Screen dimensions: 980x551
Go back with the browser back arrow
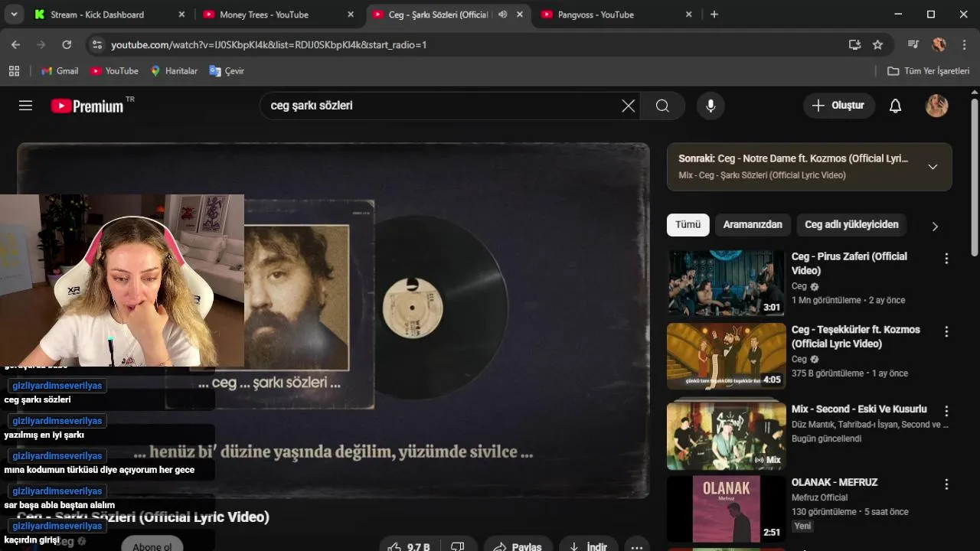[x=16, y=44]
